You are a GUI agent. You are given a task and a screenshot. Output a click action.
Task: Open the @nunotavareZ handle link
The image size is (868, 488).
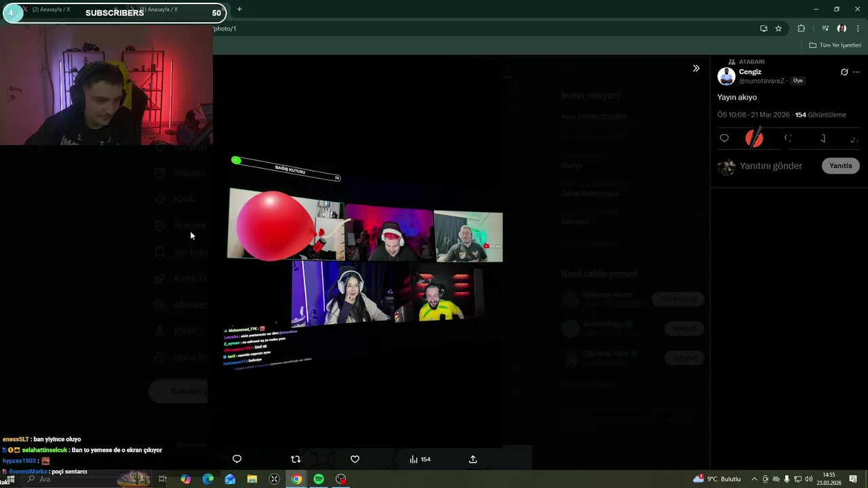pos(762,81)
